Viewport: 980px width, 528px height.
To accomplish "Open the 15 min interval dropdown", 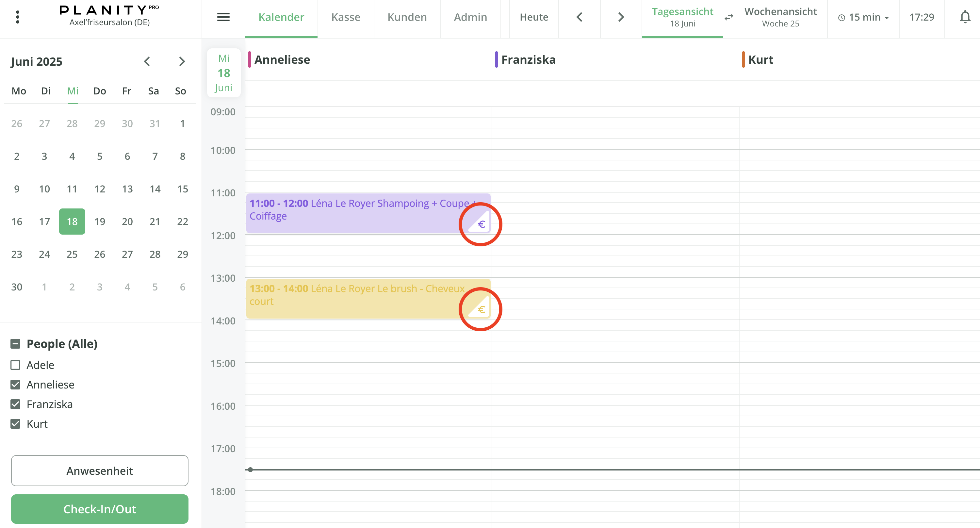I will click(x=864, y=18).
